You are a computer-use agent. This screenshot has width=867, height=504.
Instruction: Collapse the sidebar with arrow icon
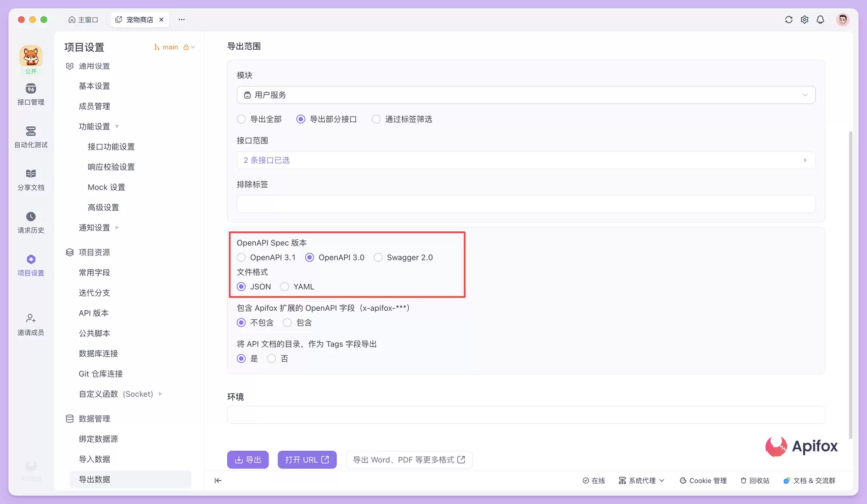coord(218,480)
